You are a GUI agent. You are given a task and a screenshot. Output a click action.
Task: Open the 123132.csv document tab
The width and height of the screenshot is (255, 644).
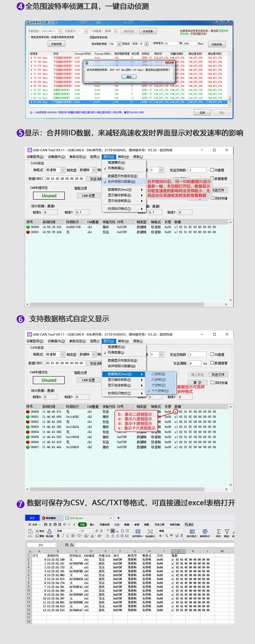[x=89, y=518]
